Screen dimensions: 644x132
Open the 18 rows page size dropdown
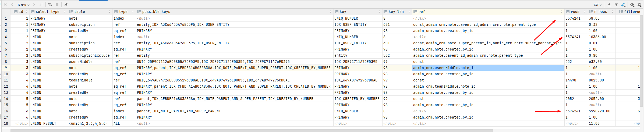pos(23,5)
